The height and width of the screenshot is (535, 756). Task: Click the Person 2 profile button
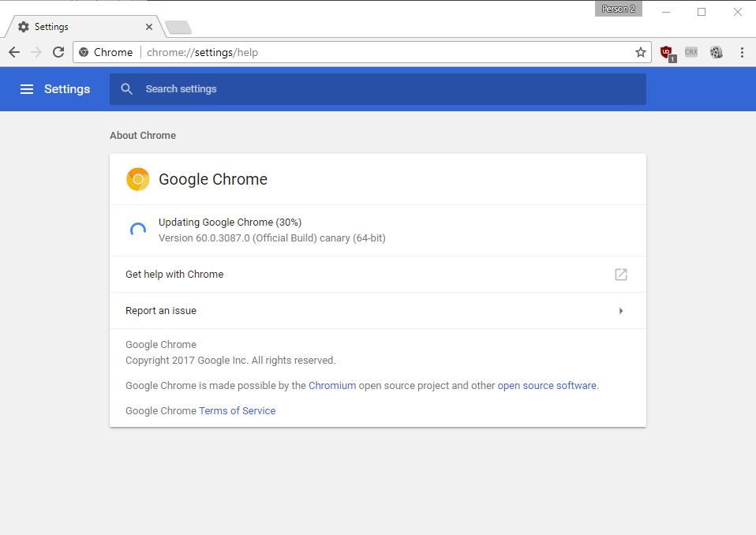[x=618, y=9]
